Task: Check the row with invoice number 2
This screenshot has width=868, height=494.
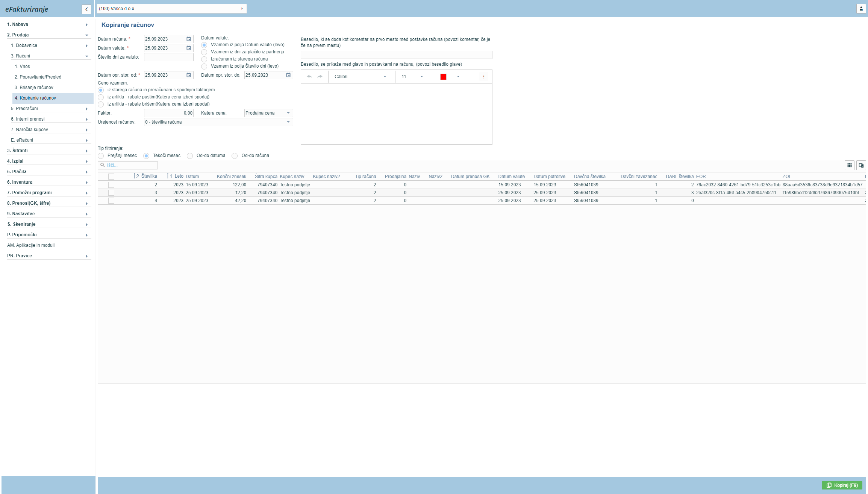Action: pyautogui.click(x=111, y=185)
